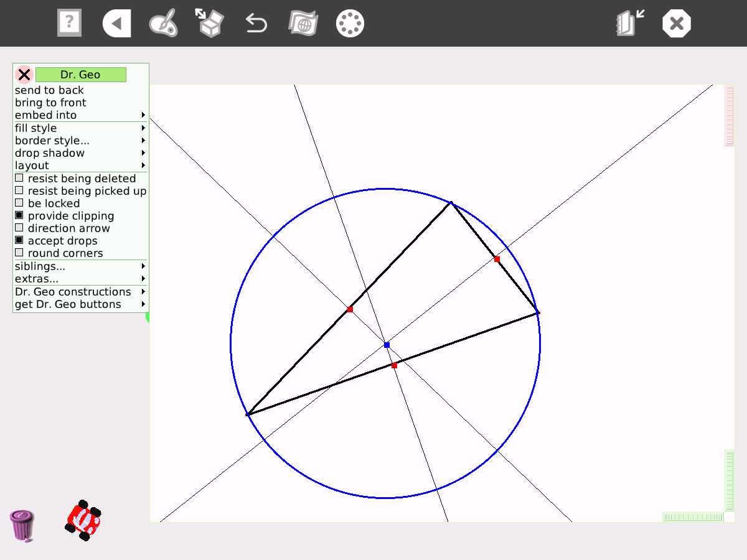This screenshot has width=747, height=560.
Task: Click the purple trash can
Action: click(x=22, y=526)
